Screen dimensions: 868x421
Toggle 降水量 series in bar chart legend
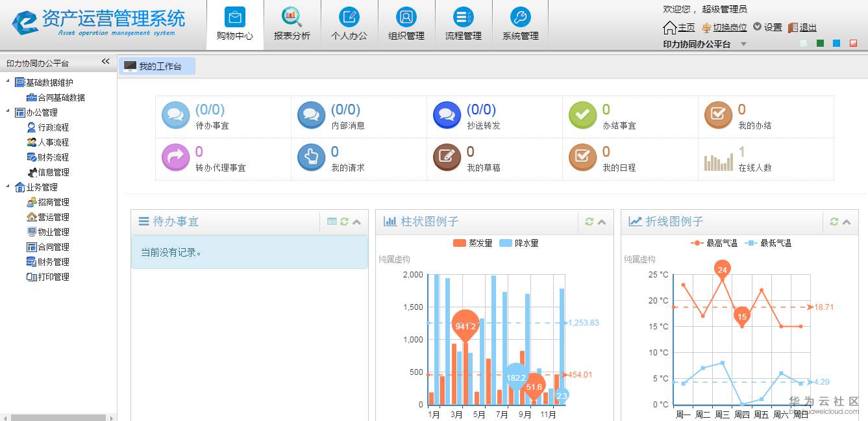[519, 243]
